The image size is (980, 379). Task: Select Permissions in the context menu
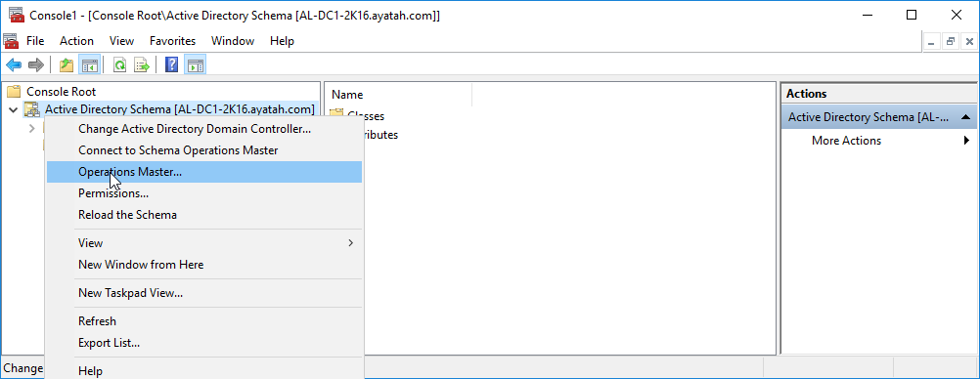click(204, 193)
